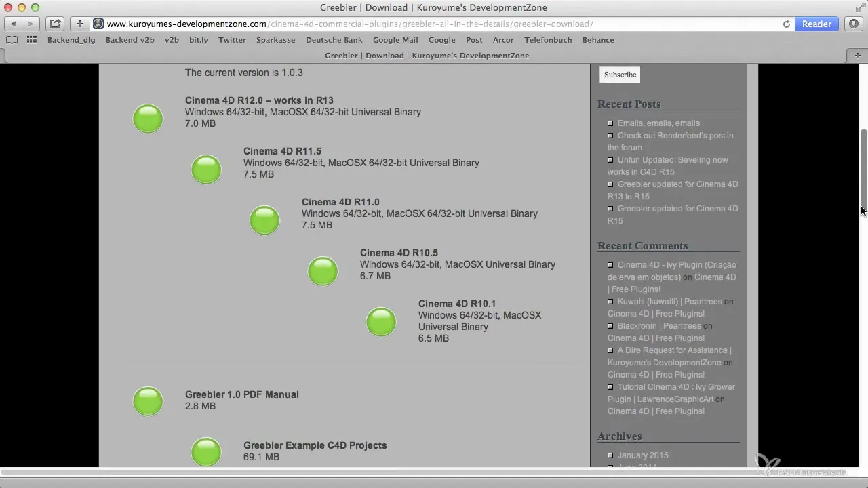
Task: Show the Downloads toolbar icon
Action: coord(854,24)
